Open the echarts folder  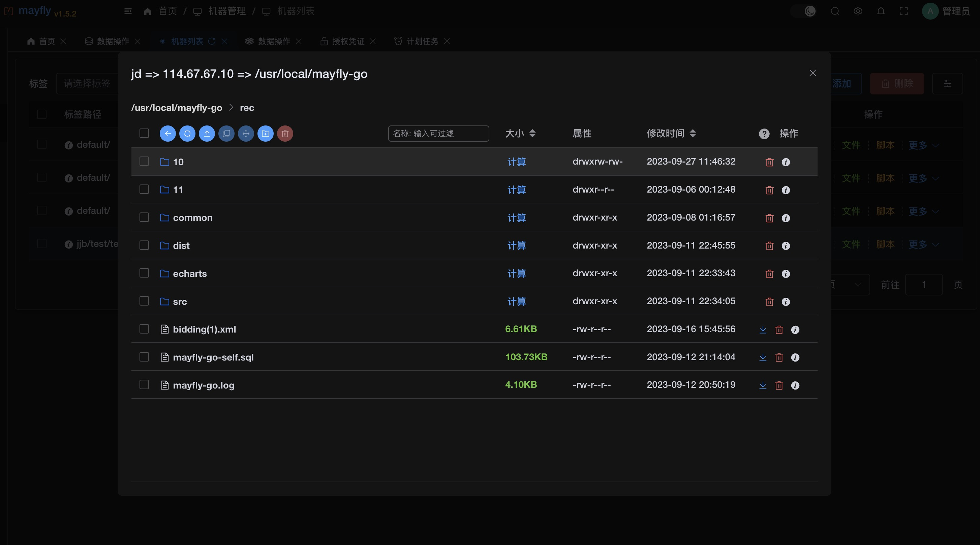pos(189,274)
